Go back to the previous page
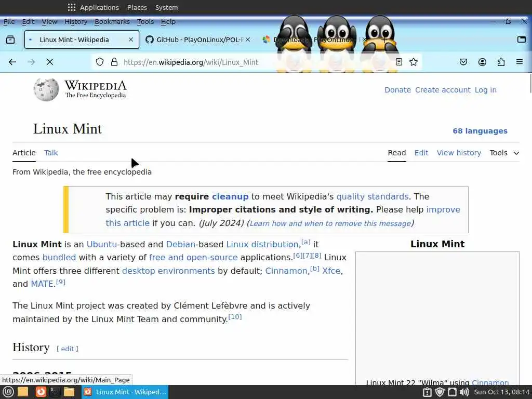Image resolution: width=532 pixels, height=399 pixels. (x=12, y=62)
